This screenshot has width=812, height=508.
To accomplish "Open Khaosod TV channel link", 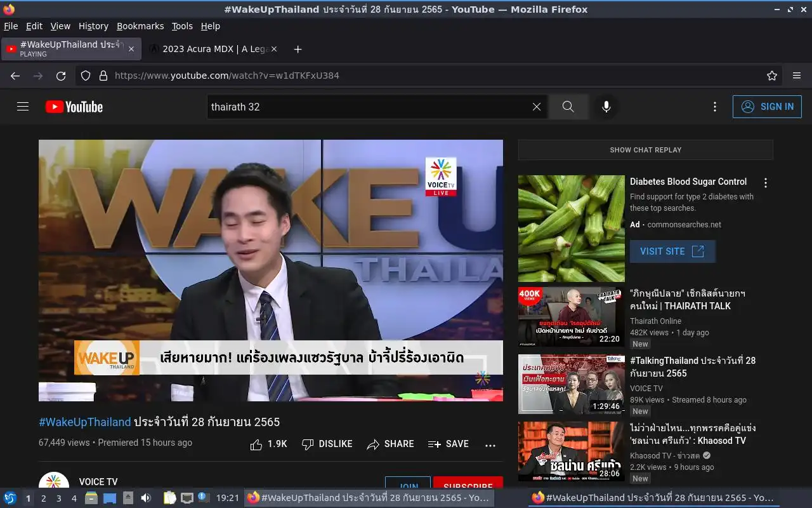I will tap(665, 456).
